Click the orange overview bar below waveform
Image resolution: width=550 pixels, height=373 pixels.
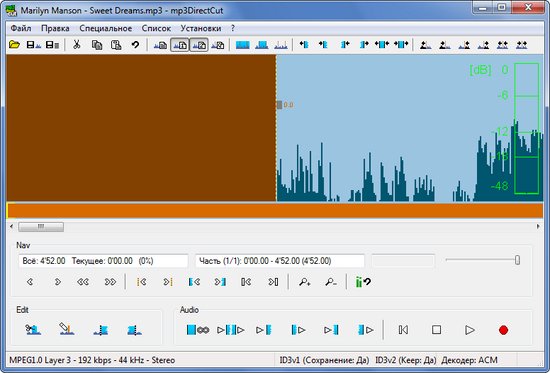tap(275, 211)
